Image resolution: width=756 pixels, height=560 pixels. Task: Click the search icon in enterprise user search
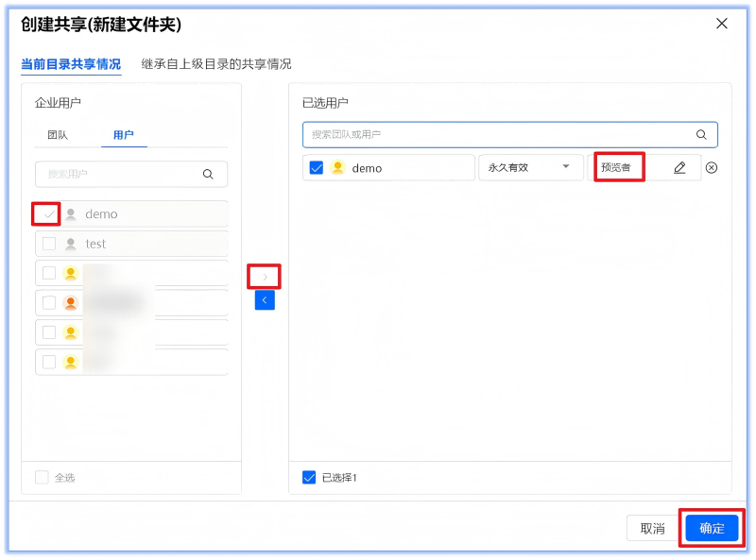click(208, 174)
